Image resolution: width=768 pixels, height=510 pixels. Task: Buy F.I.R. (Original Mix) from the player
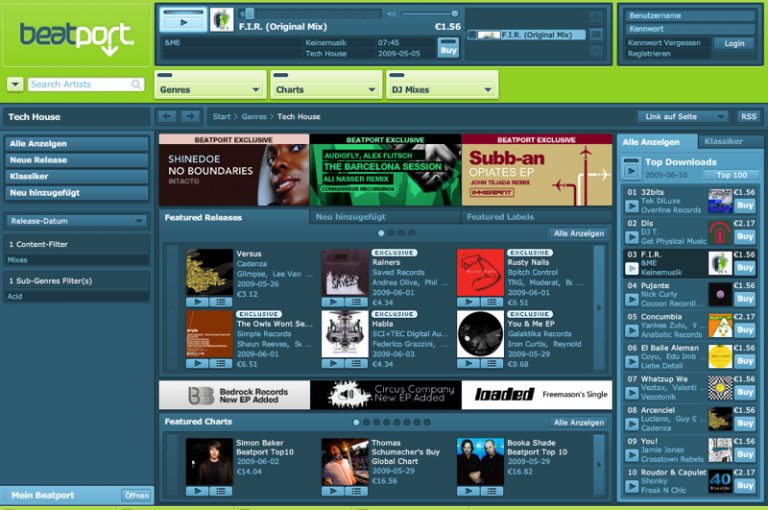coord(448,48)
